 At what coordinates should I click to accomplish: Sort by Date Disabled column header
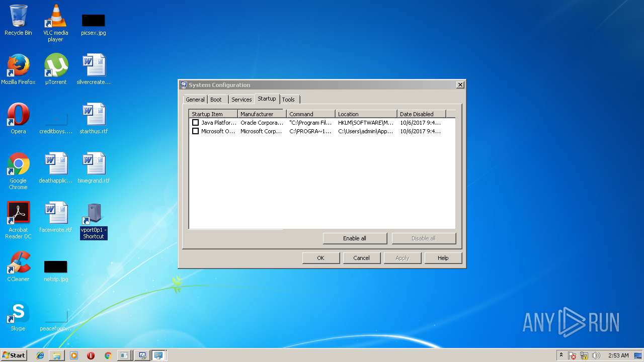point(422,114)
